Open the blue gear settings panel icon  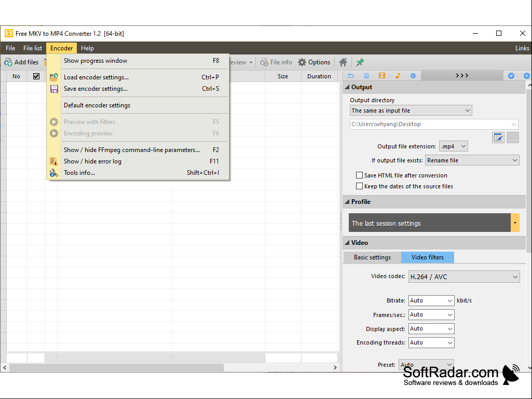(413, 76)
